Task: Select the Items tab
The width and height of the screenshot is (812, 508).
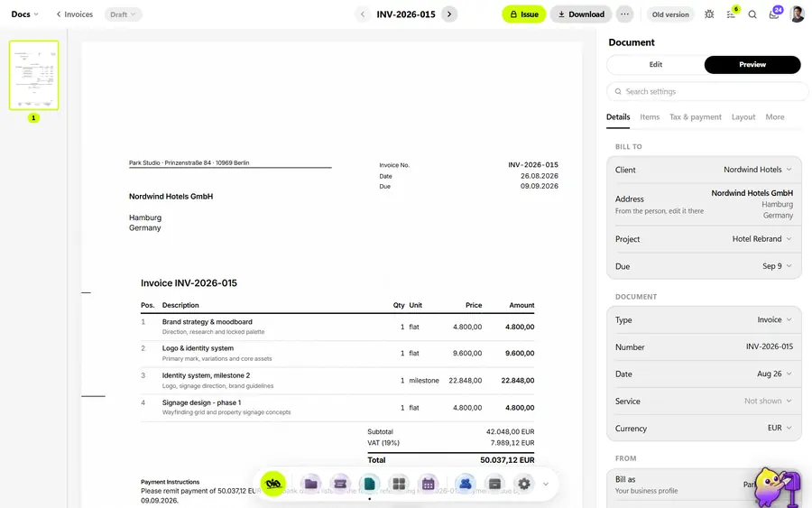Action: point(650,117)
